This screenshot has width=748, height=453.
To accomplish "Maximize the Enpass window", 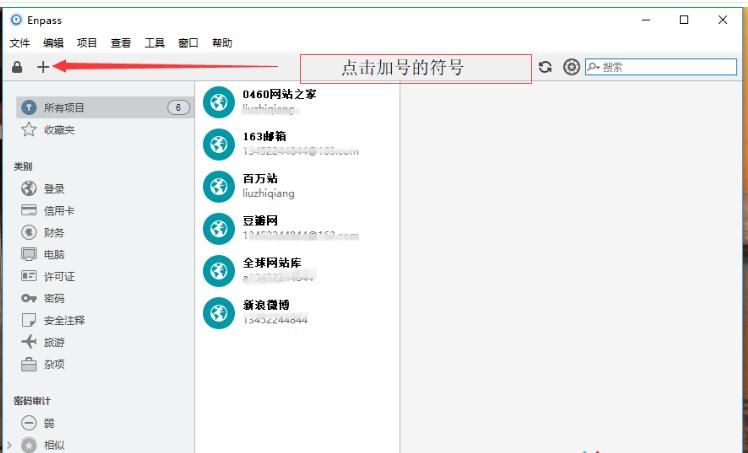I will (684, 20).
